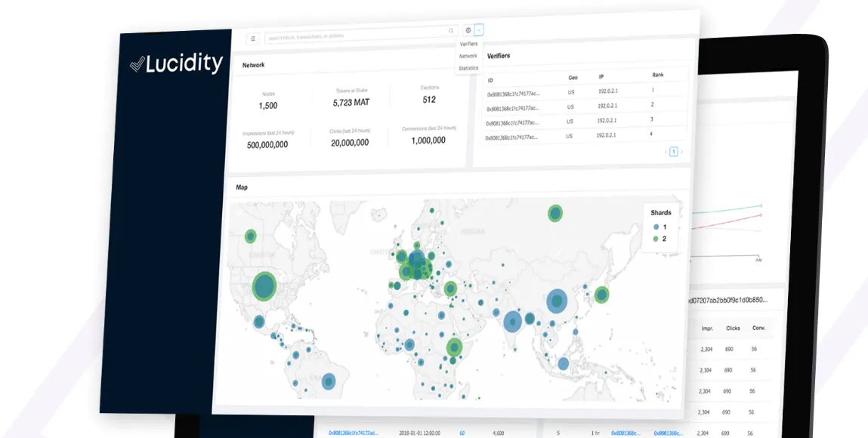Click the ID column header in Verifiers

490,81
